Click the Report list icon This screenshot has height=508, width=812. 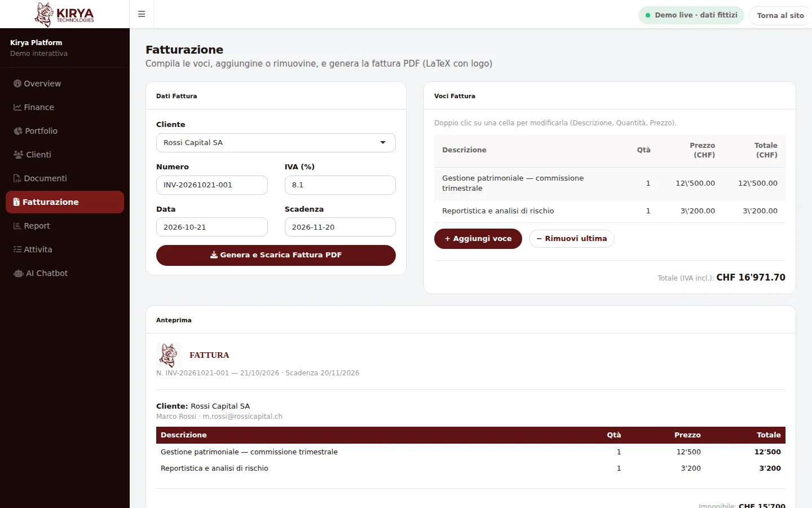pyautogui.click(x=17, y=226)
